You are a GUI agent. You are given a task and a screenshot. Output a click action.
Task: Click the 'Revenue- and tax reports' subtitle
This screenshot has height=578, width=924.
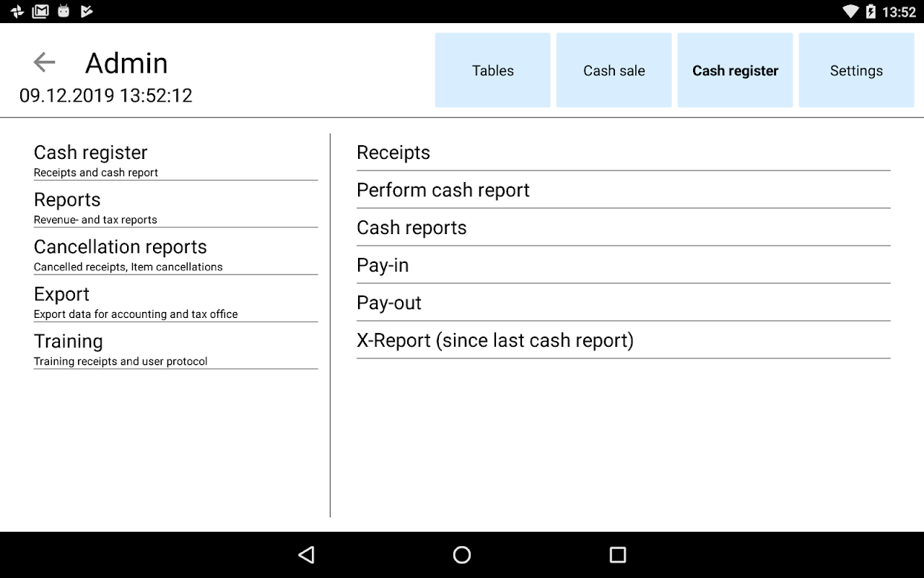tap(95, 220)
